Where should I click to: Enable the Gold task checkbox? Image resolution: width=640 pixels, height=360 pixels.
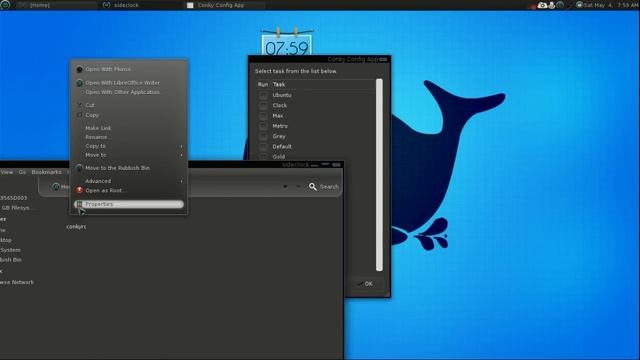coord(263,156)
